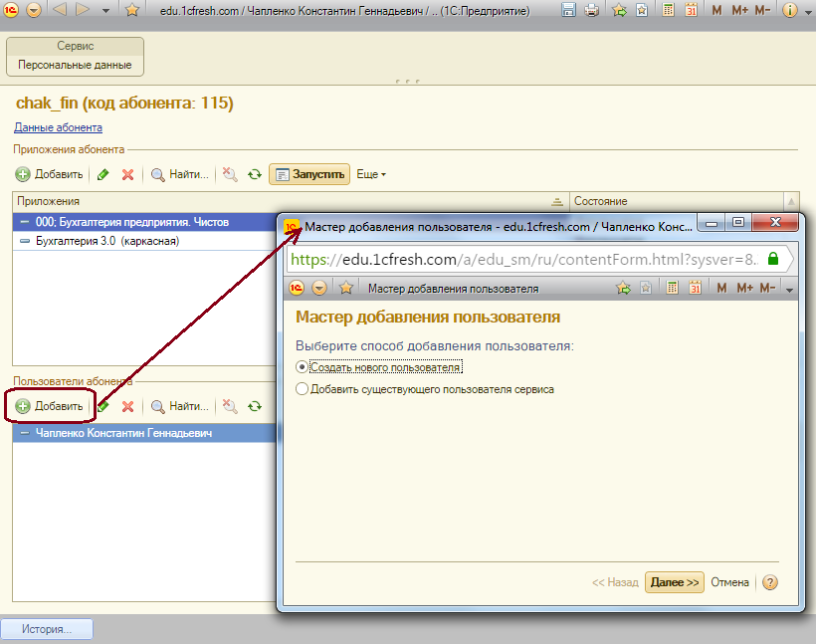Click Найти... in users toolbar

pos(180,406)
